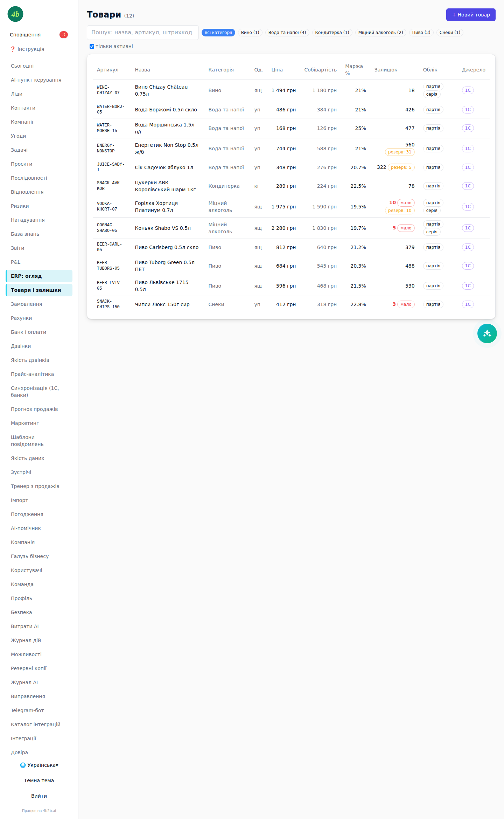Click the article code 'JUICE-SADY-1'
Image resolution: width=504 pixels, height=819 pixels.
111,167
